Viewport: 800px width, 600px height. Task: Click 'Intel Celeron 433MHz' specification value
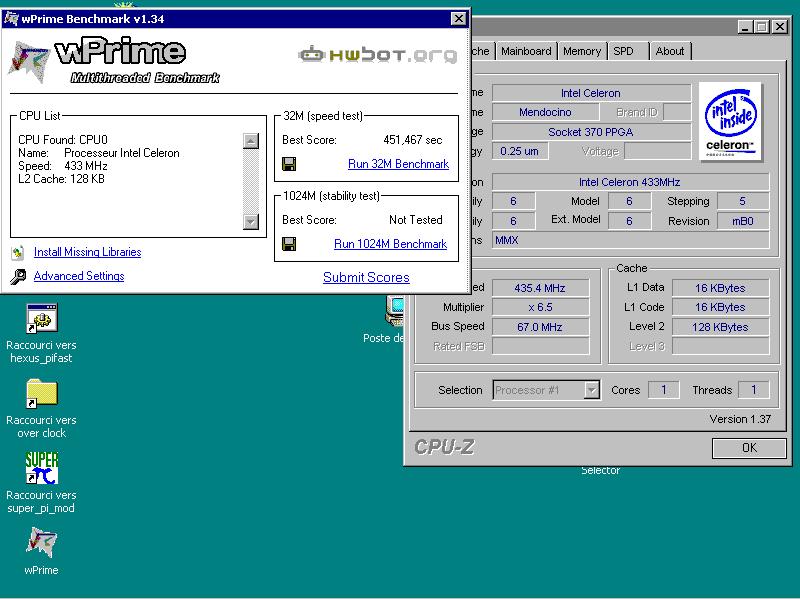click(630, 182)
